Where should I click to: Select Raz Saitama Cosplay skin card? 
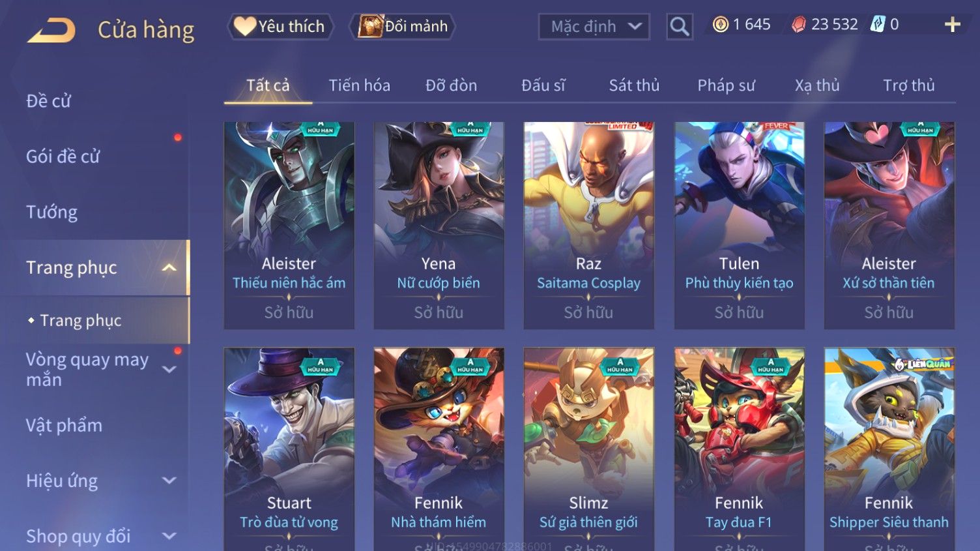pyautogui.click(x=588, y=226)
